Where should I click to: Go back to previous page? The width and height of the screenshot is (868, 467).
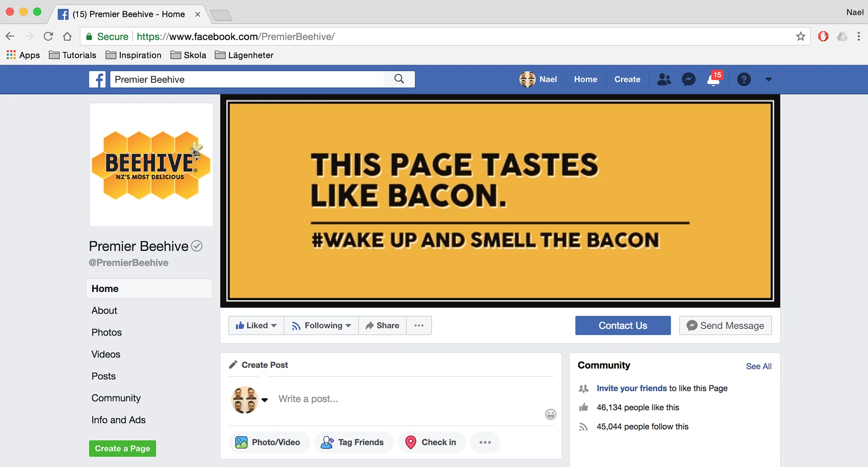tap(10, 36)
